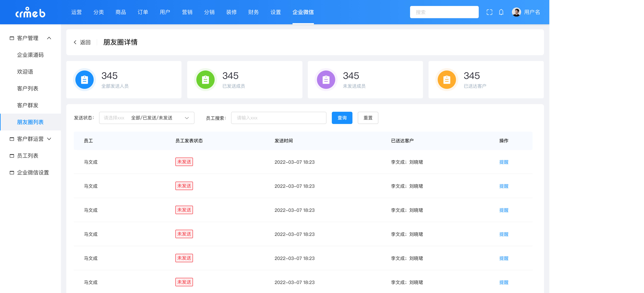Click the 已送达客户 card label
The height and width of the screenshot is (293, 644).
click(x=475, y=86)
